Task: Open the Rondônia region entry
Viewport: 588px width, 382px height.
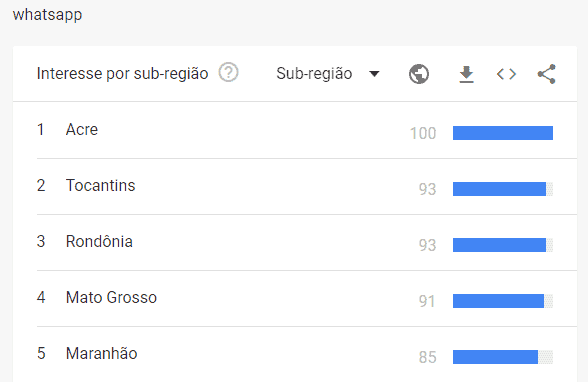Action: click(295, 242)
